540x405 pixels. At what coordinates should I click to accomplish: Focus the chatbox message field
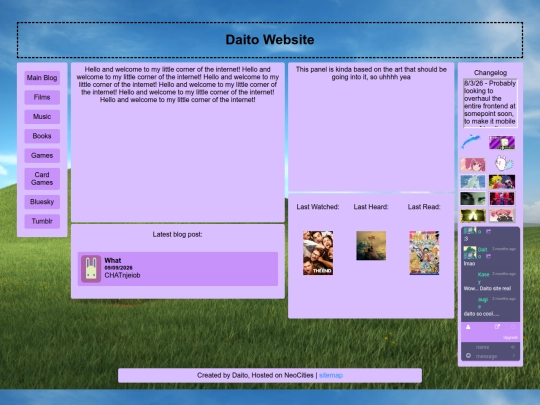click(x=490, y=356)
